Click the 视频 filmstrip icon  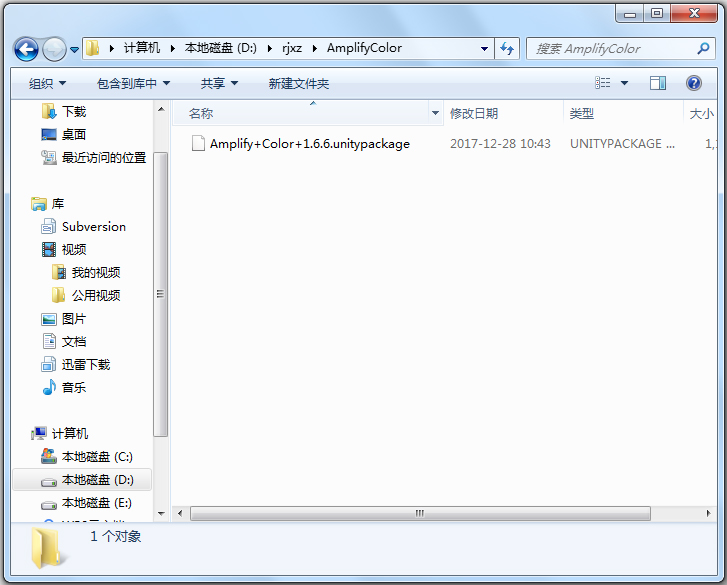pyautogui.click(x=49, y=249)
